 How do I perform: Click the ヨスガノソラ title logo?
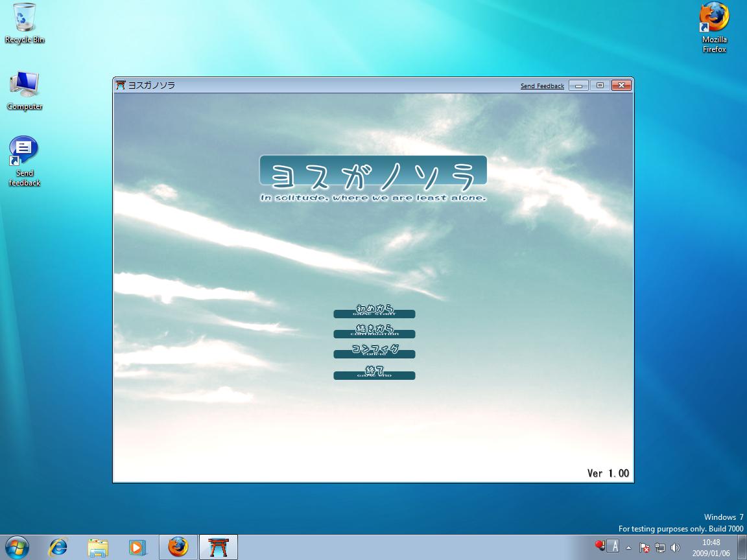[x=373, y=173]
